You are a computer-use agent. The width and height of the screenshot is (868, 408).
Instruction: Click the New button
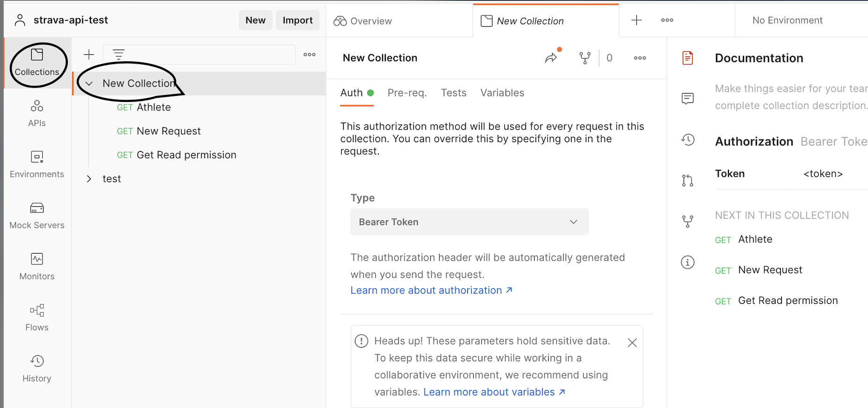click(x=256, y=20)
